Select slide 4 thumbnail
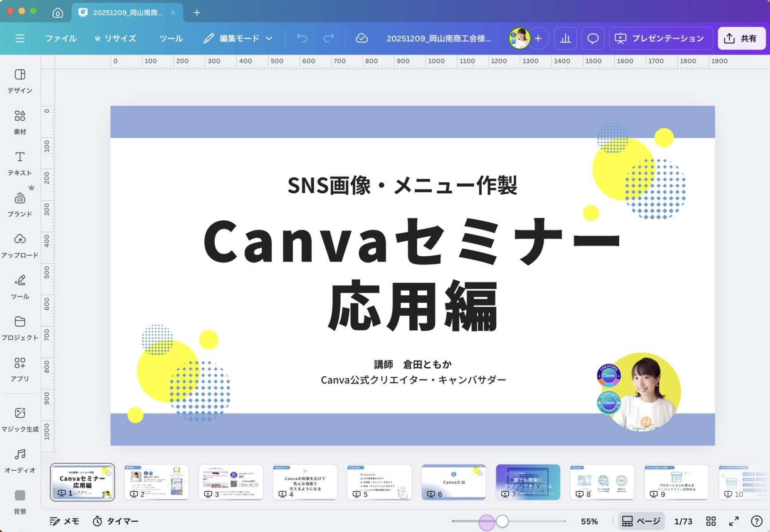Screen dimensions: 770x532 click(305, 482)
